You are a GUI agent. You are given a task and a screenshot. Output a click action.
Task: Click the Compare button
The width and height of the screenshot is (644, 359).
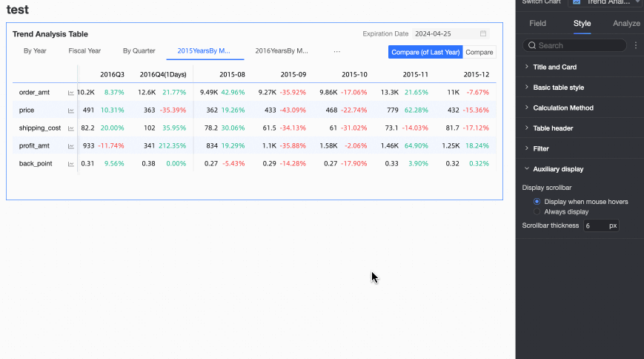click(479, 52)
